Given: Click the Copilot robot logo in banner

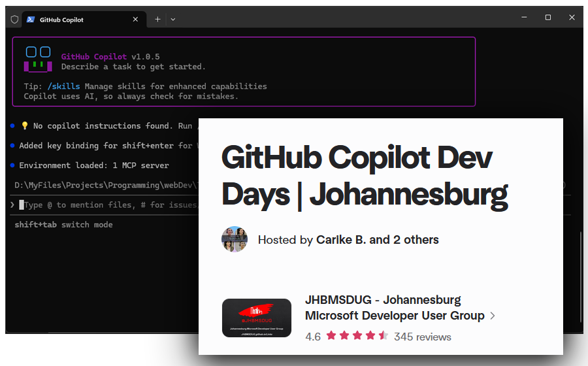Looking at the screenshot, I should [38, 59].
